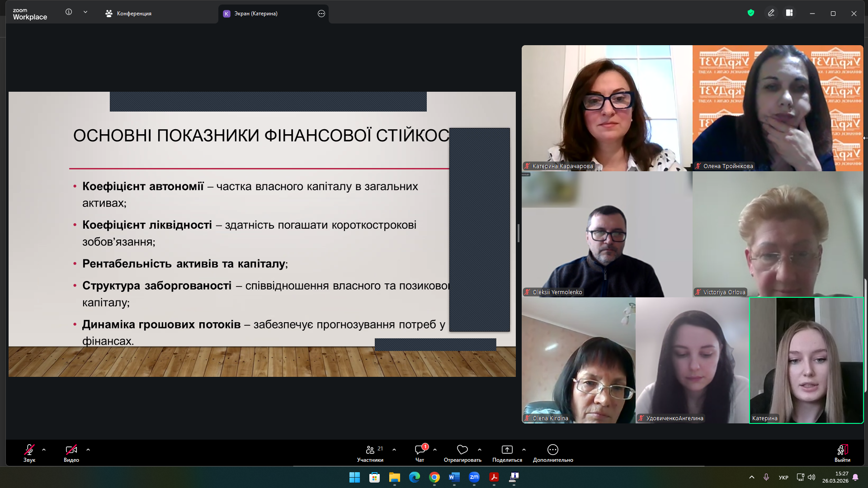The width and height of the screenshot is (868, 488).
Task: Open the Chat panel with notification
Action: click(x=420, y=450)
